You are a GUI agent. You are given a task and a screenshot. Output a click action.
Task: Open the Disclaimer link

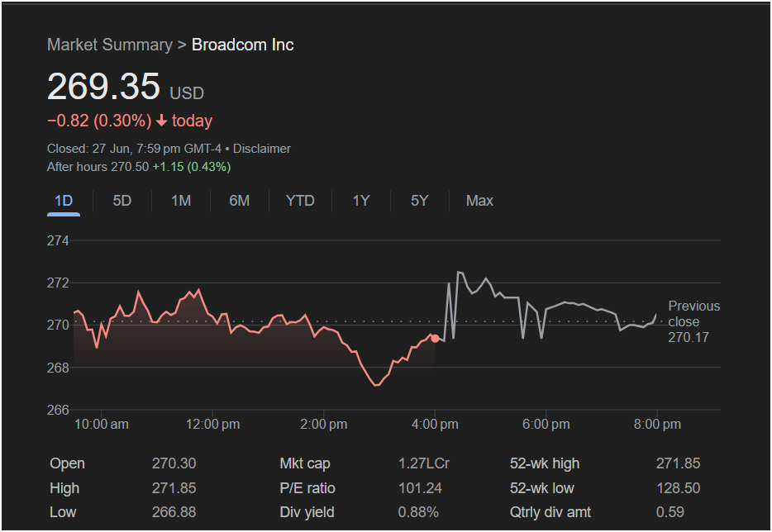point(262,149)
